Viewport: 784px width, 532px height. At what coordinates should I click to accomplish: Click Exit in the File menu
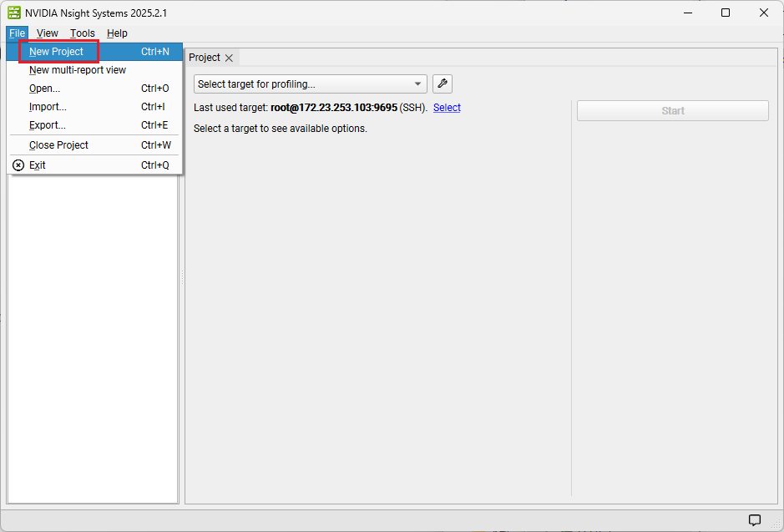(95, 165)
